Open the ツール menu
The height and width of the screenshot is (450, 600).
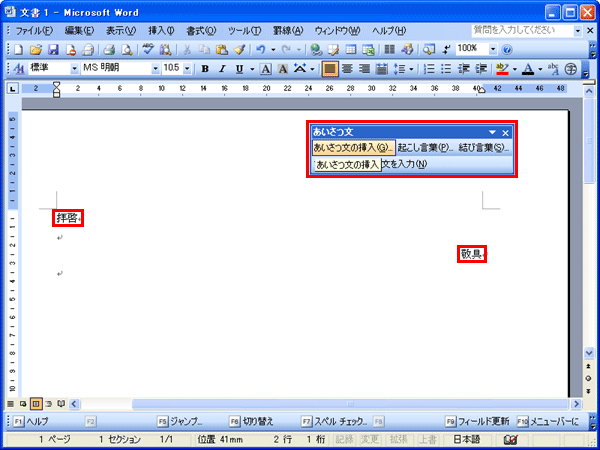click(x=245, y=31)
